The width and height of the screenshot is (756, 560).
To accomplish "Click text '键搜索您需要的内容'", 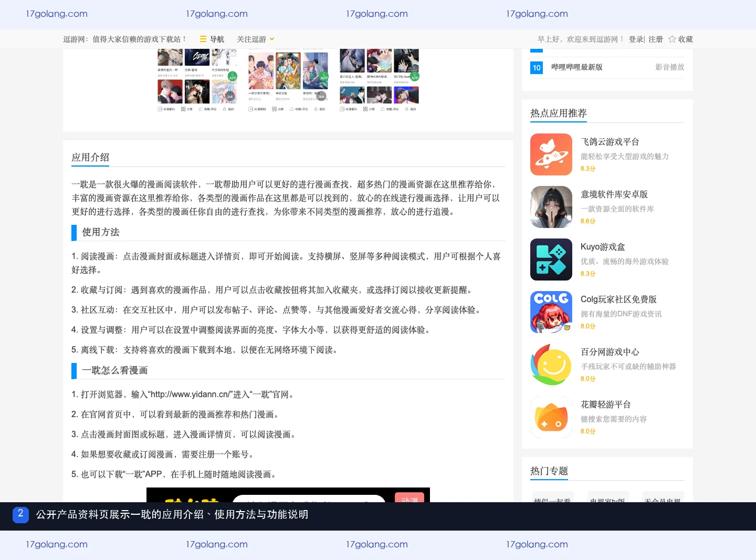I will (x=614, y=419).
